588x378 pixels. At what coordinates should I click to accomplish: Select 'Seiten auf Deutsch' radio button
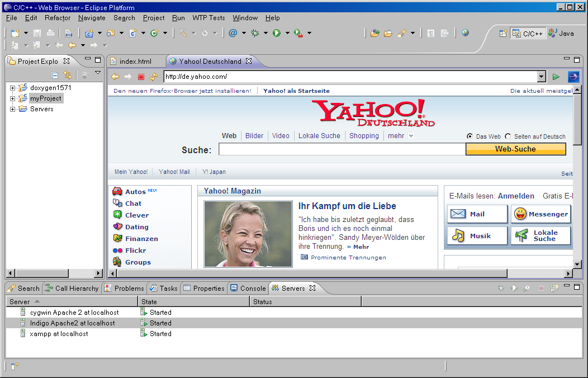coord(508,136)
